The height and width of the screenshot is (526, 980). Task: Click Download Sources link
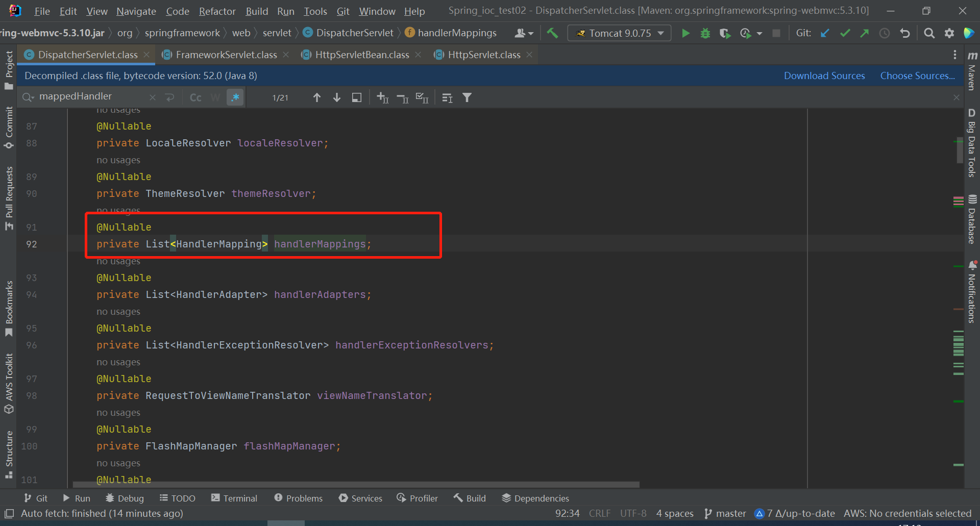[824, 76]
